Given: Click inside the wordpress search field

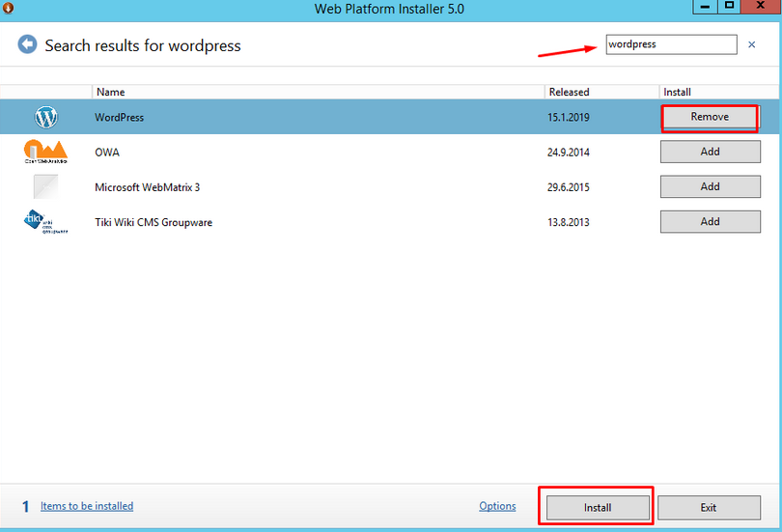Looking at the screenshot, I should (x=671, y=44).
